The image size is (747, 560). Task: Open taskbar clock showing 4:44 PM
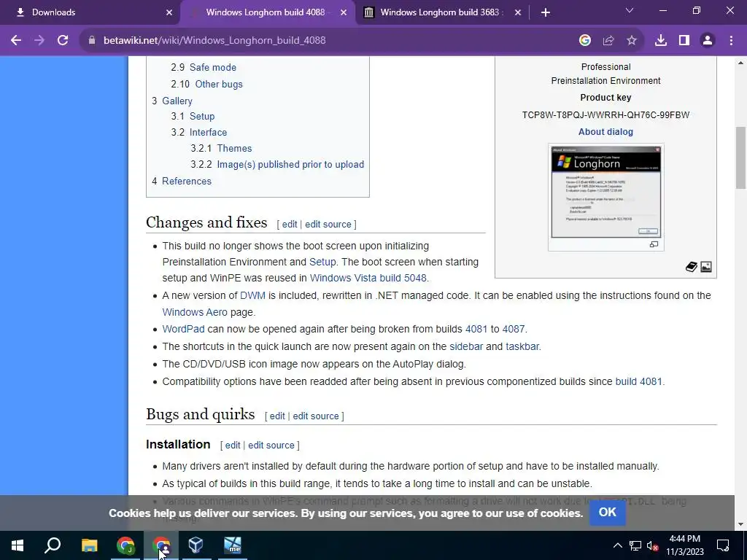coord(684,545)
